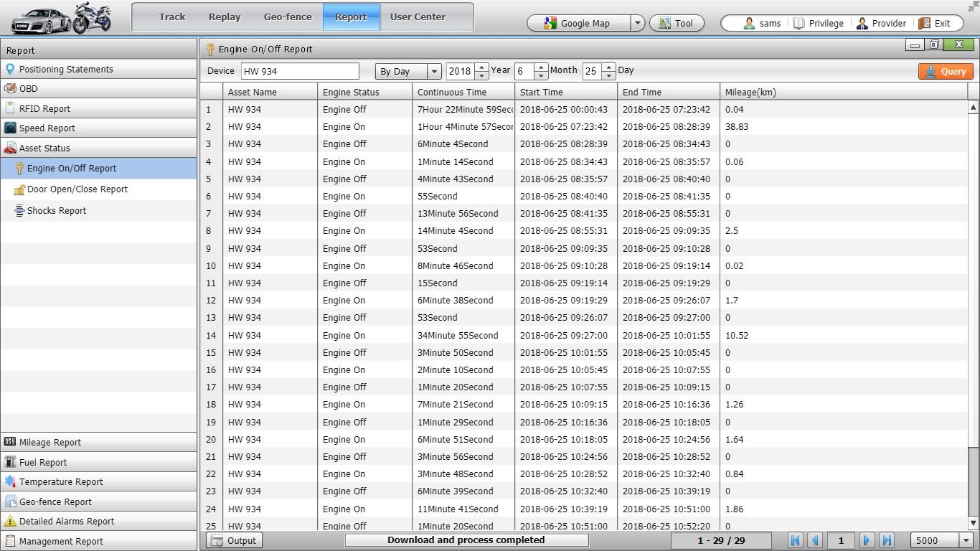Open the By Day period dropdown
The image size is (980, 551).
click(x=407, y=71)
